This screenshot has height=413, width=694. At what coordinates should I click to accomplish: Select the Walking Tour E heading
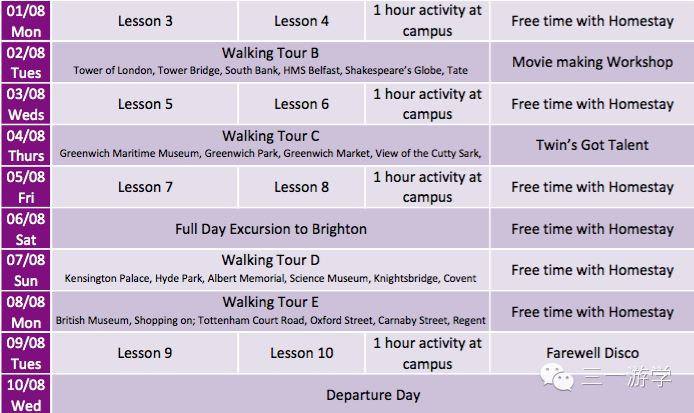tap(270, 302)
